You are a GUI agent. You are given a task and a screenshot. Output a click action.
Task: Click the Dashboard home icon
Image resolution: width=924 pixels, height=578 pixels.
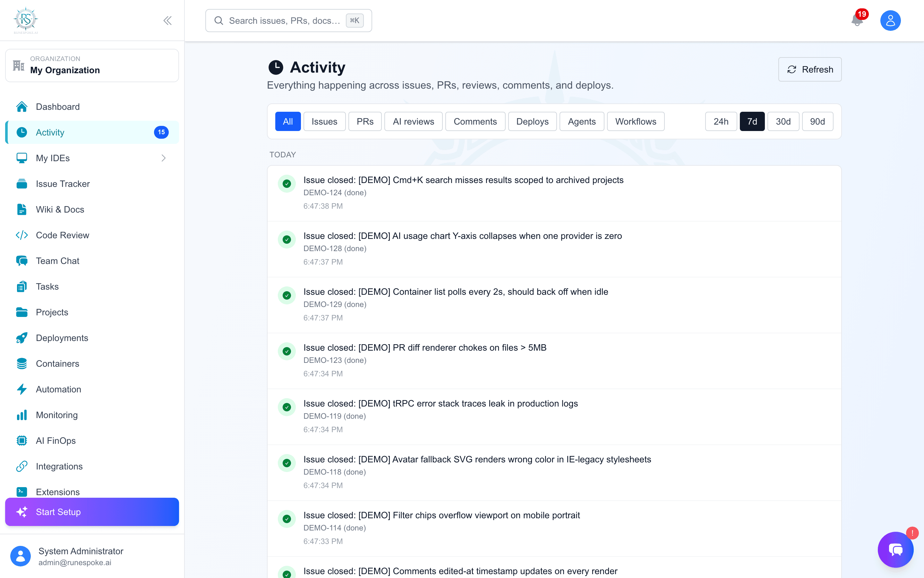[x=22, y=107]
